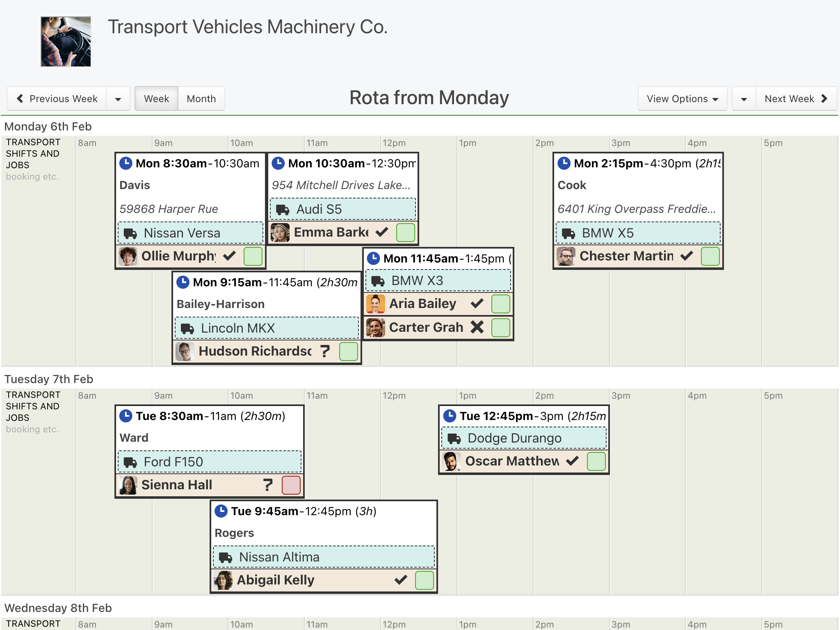
Task: Toggle the green box beside Chester Martin
Action: (710, 256)
